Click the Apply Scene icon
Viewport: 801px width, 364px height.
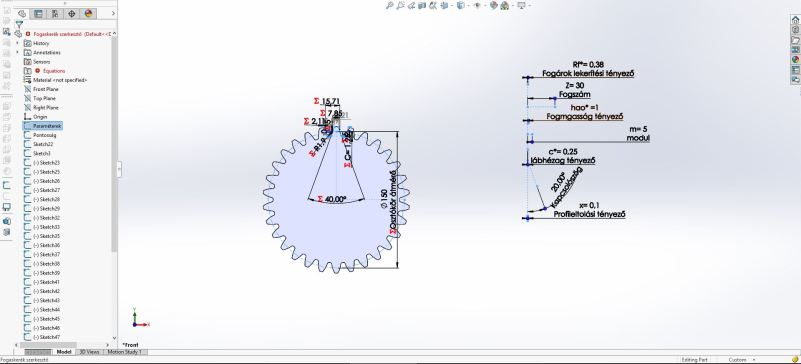(505, 6)
